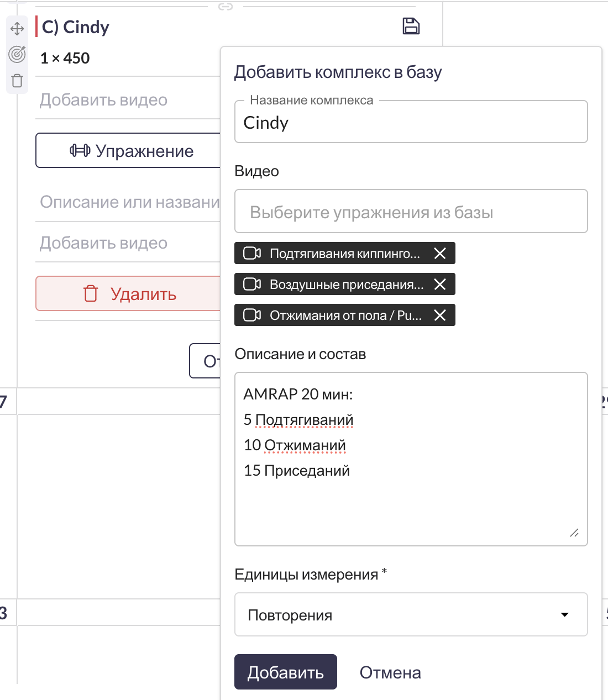Remove the Отжимания от пола video tag
Viewport: 608px width, 700px height.
tap(440, 315)
